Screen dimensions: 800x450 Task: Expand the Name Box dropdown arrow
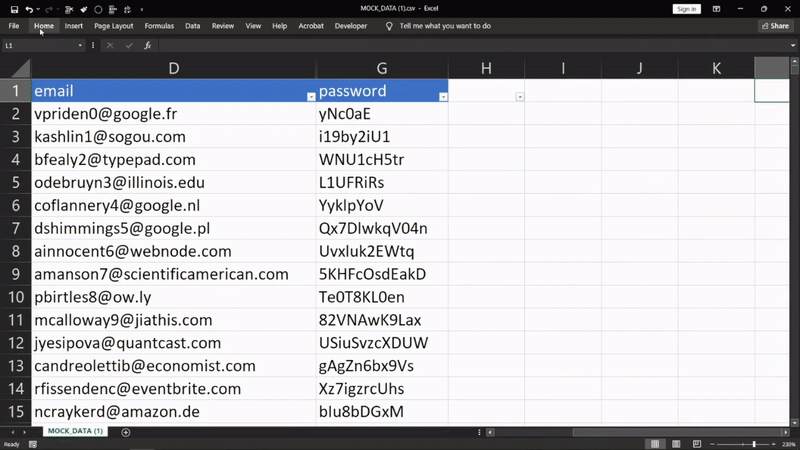pyautogui.click(x=80, y=45)
